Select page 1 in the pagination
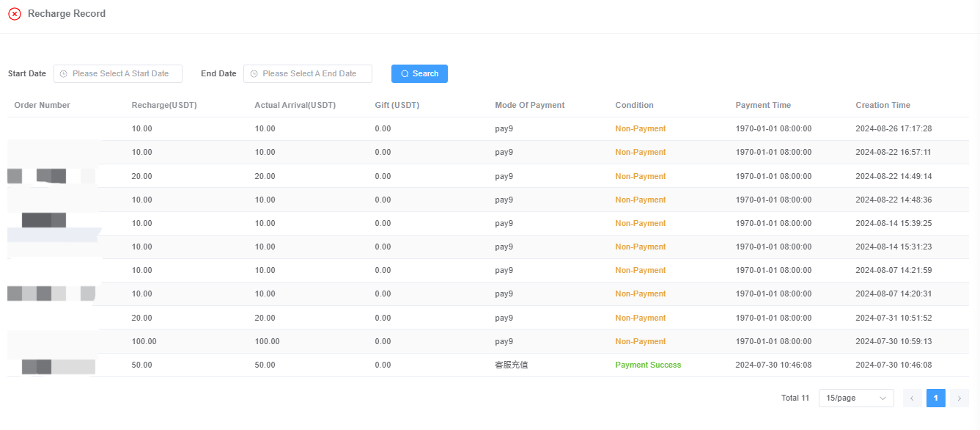Viewport: 980px width, 430px height. 935,398
